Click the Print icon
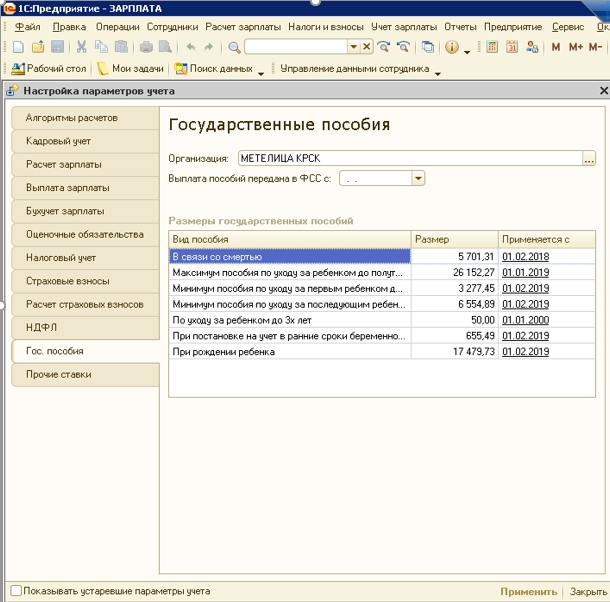Viewport: 610px width, 602px height. tap(146, 47)
